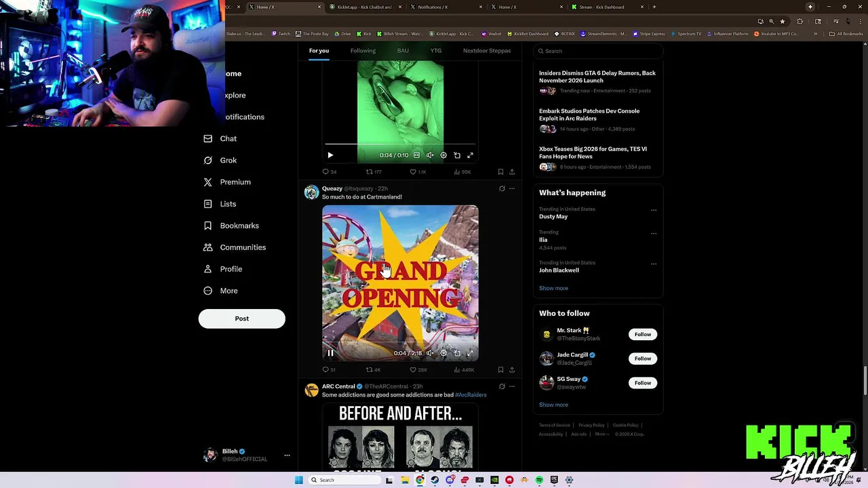This screenshot has height=488, width=868.
Task: Reply to the post with 34 comments
Action: [x=329, y=172]
